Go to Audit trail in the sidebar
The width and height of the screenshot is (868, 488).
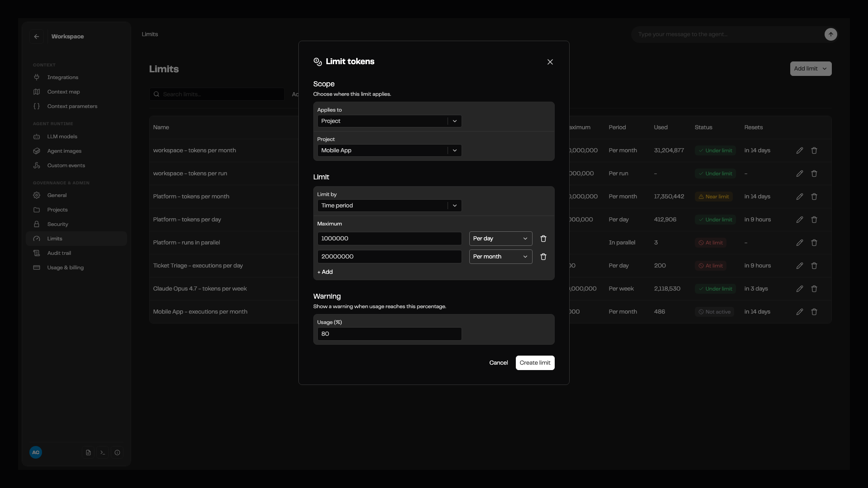pos(76,253)
